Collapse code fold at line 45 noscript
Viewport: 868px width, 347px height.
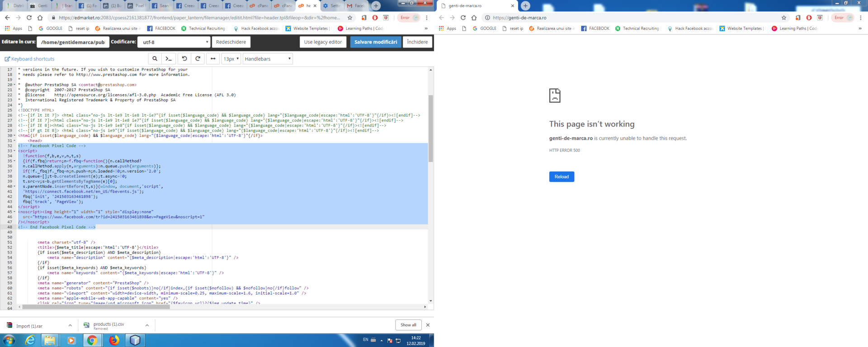14,212
